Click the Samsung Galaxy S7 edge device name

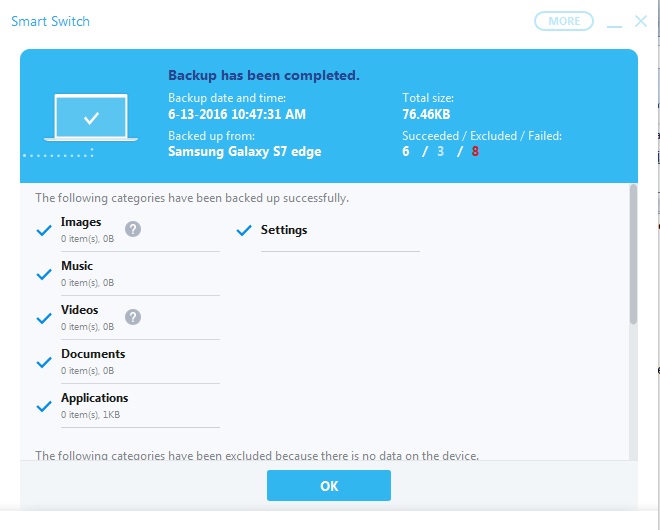tap(245, 151)
